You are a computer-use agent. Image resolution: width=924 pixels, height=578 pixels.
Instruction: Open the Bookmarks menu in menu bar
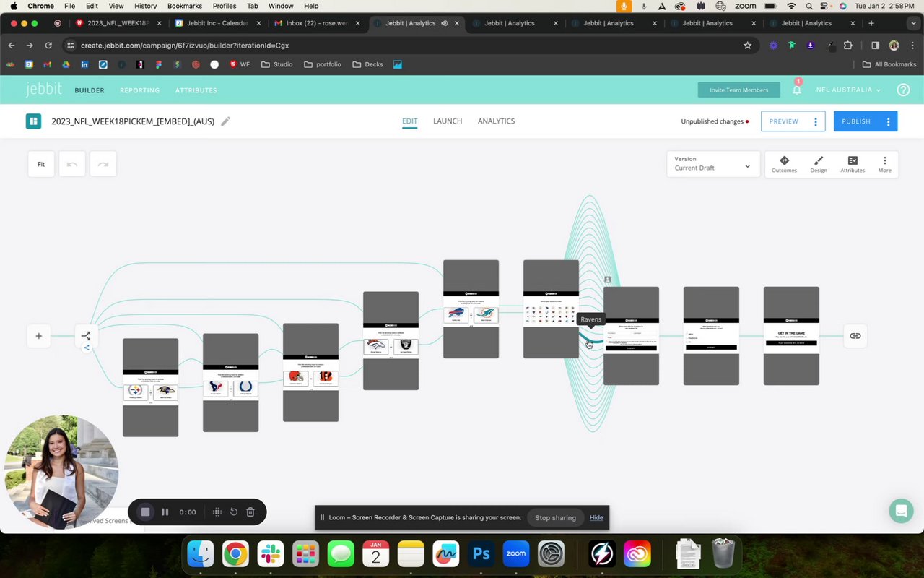184,6
